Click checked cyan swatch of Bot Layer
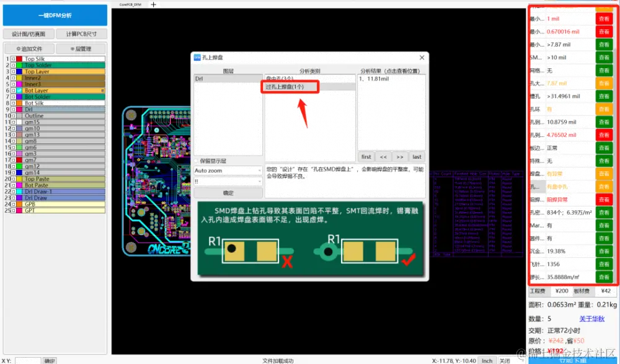Image resolution: width=620 pixels, height=364 pixels. (19, 90)
